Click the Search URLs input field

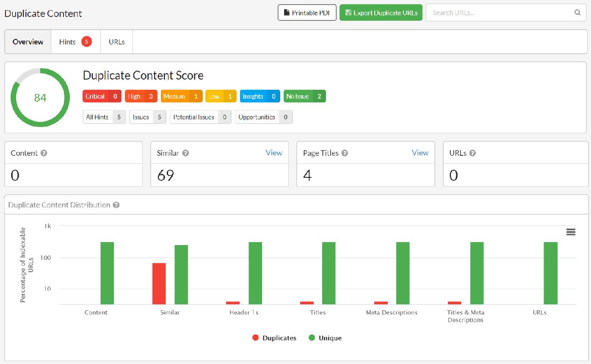pyautogui.click(x=500, y=13)
